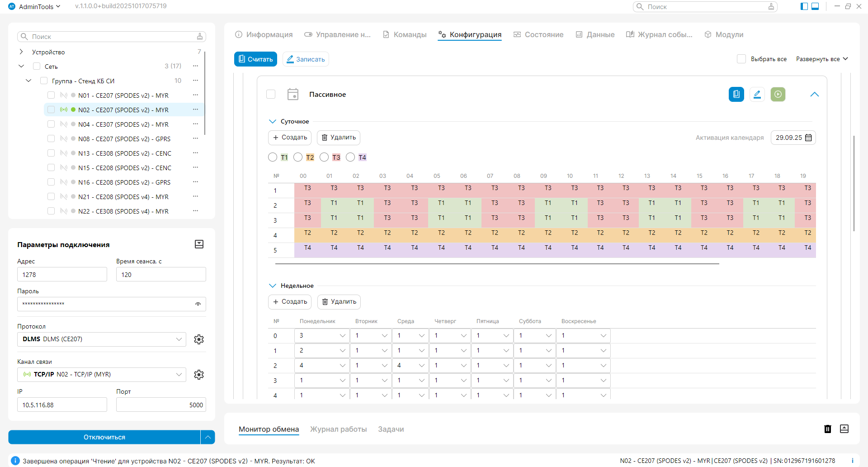This screenshot has height=467, width=868.
Task: Clear exchange monitor with trash icon
Action: [827, 429]
